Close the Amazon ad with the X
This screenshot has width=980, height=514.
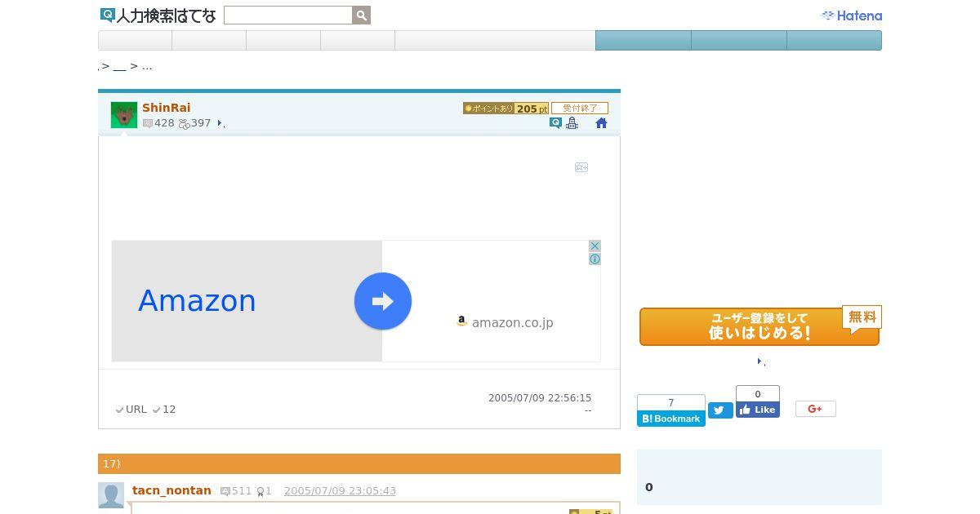pyautogui.click(x=595, y=246)
